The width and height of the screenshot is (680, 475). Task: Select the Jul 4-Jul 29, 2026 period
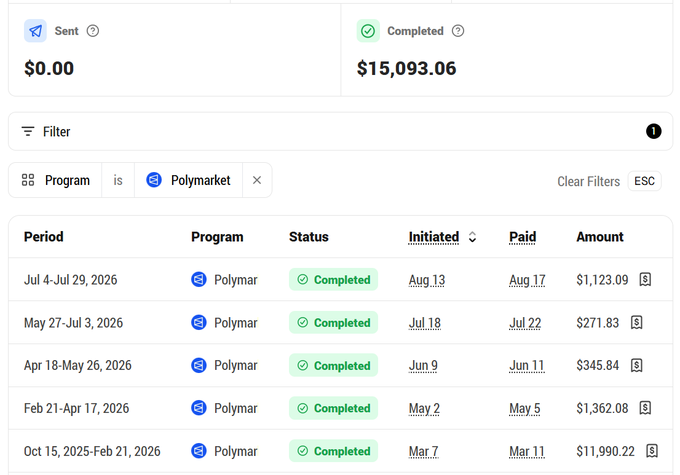click(x=70, y=280)
